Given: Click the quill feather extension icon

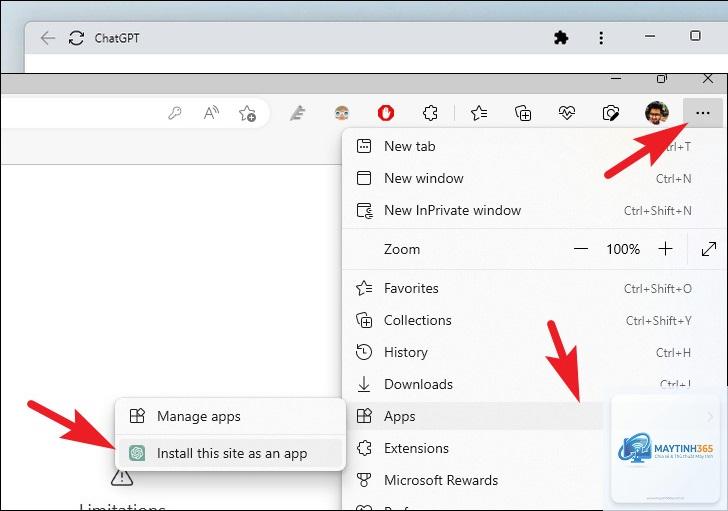Looking at the screenshot, I should [298, 113].
